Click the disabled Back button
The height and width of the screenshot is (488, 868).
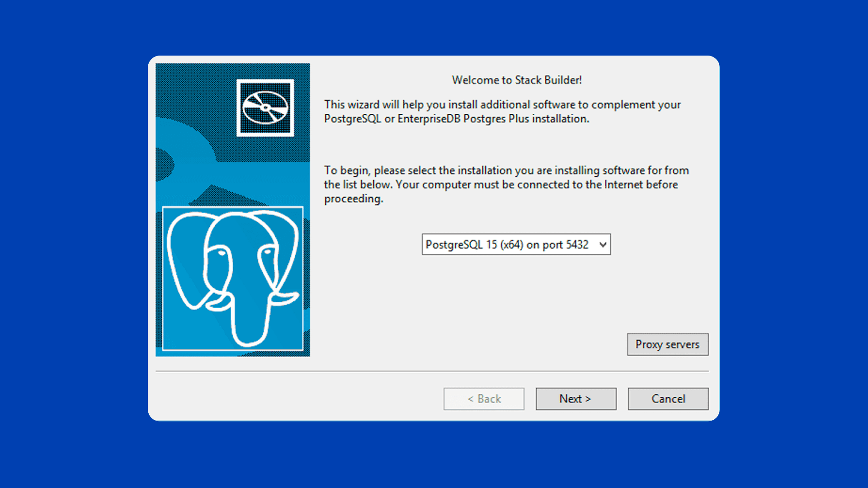484,399
